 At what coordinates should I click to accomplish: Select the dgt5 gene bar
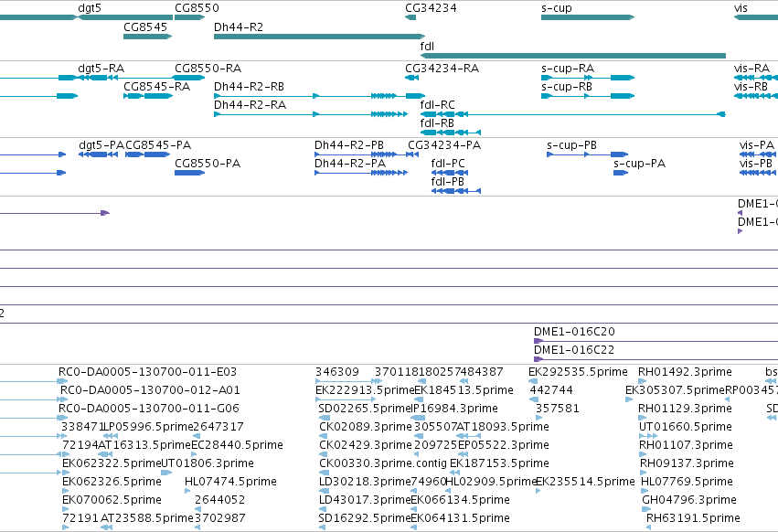[125, 17]
